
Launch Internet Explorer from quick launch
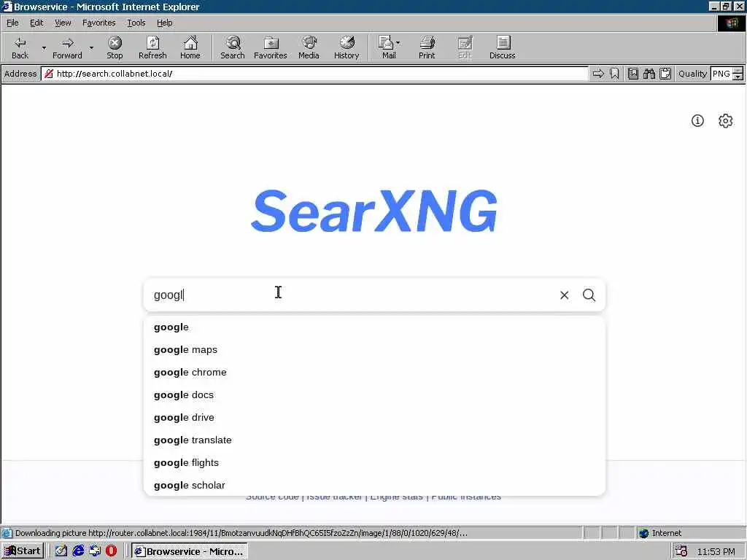(x=78, y=551)
